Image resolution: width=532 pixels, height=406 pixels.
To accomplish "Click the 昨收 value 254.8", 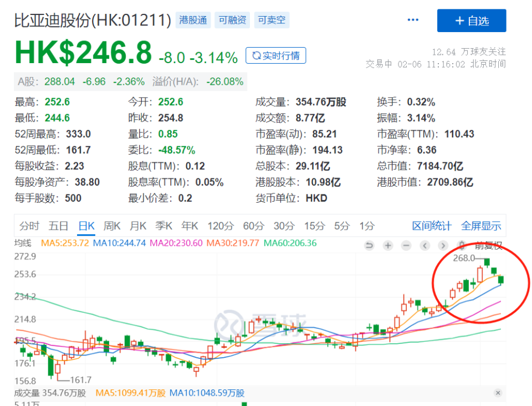I will click(x=171, y=117).
